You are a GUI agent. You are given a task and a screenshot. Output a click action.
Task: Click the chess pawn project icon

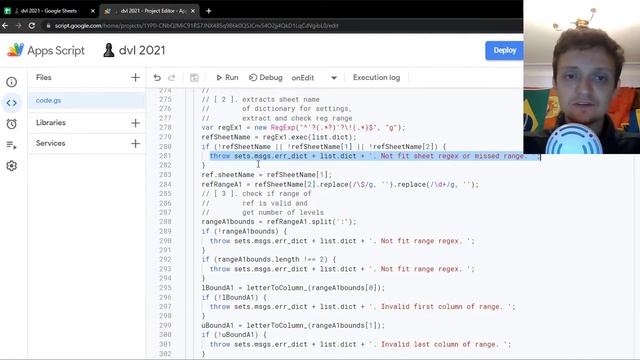(x=109, y=50)
